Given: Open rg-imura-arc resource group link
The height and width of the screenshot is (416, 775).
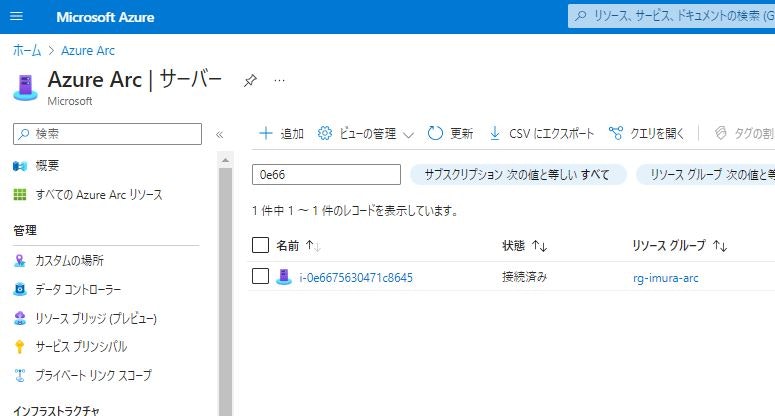Looking at the screenshot, I should (x=665, y=278).
